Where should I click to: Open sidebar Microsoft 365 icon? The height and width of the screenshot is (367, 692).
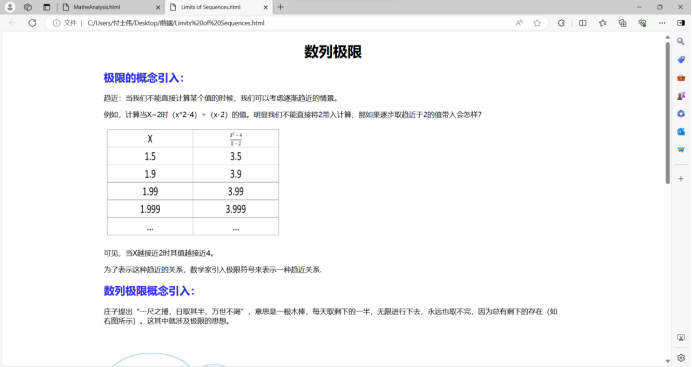pos(681,114)
